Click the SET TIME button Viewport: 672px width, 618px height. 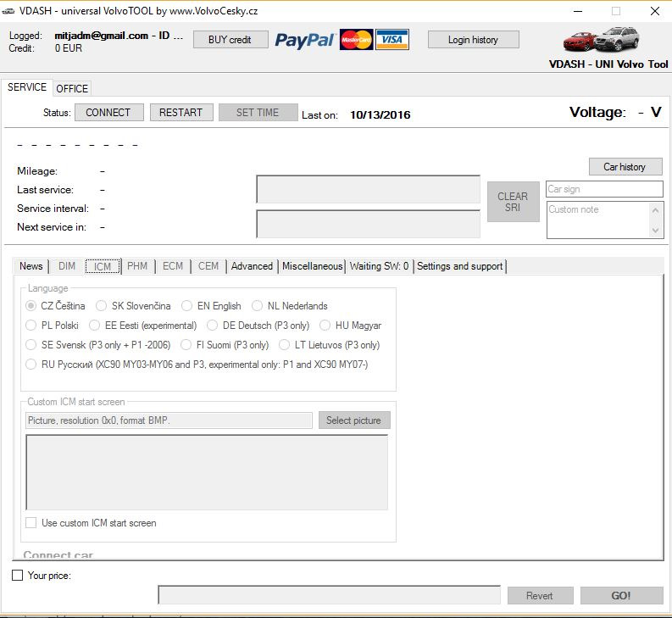point(258,113)
